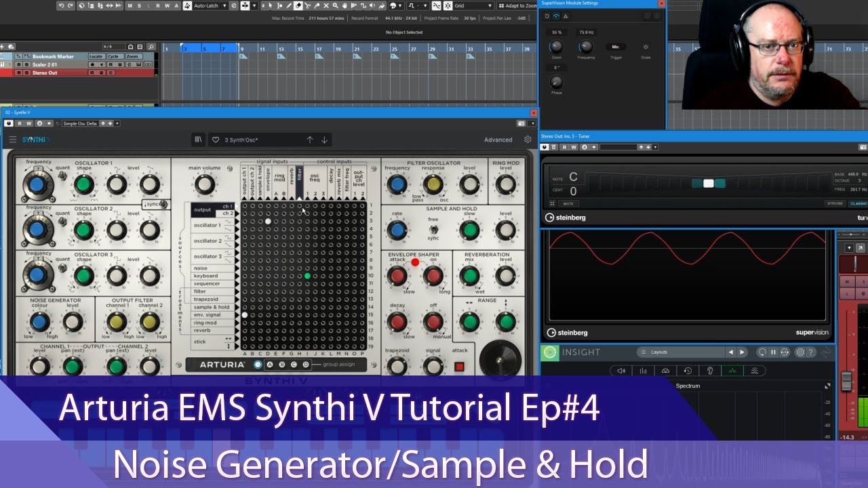The image size is (868, 488).
Task: Click the Noise Generator colour knob
Action: (x=39, y=322)
